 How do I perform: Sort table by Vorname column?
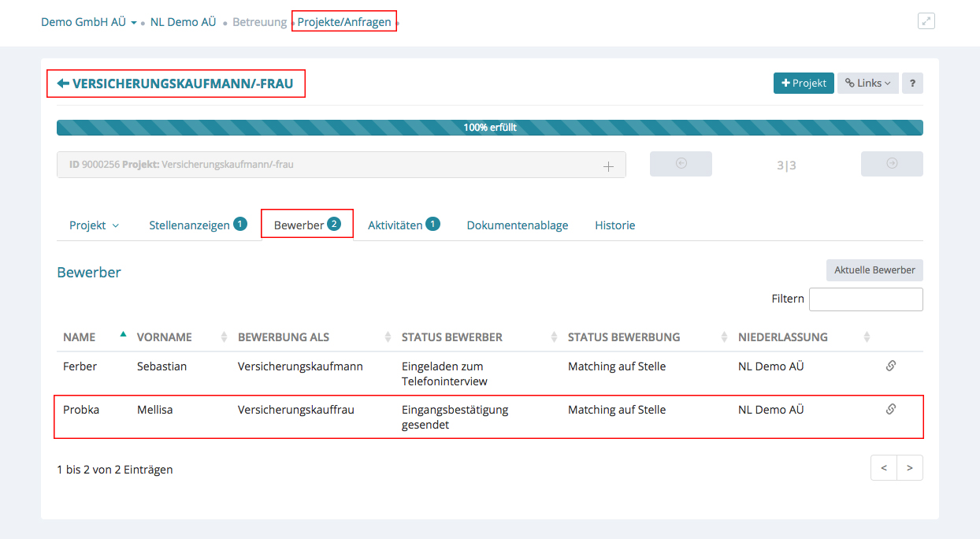[165, 337]
